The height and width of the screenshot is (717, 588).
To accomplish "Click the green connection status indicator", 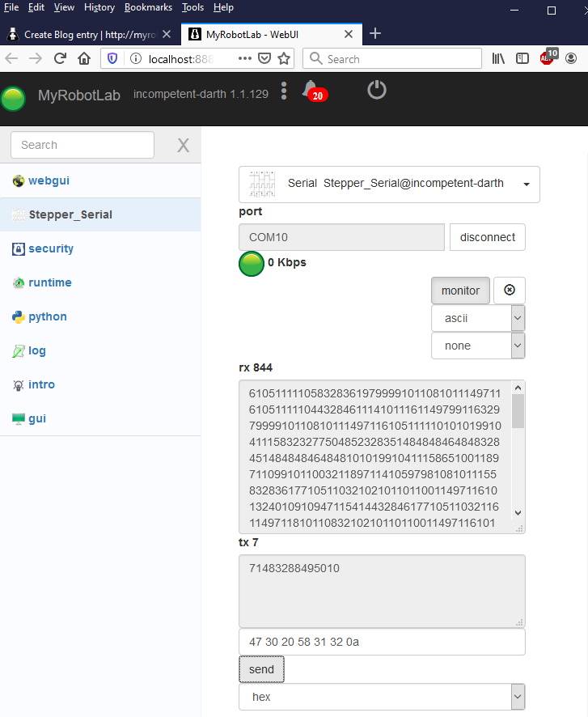I will coord(252,264).
